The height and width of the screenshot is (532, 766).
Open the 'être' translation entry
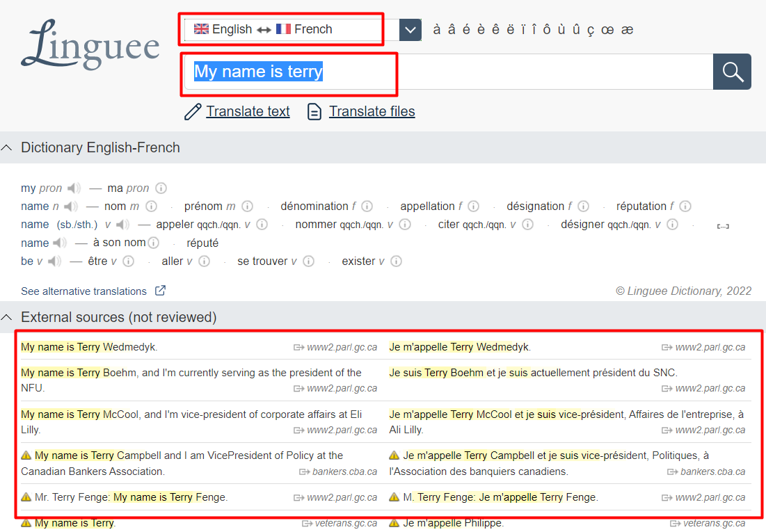(x=97, y=261)
